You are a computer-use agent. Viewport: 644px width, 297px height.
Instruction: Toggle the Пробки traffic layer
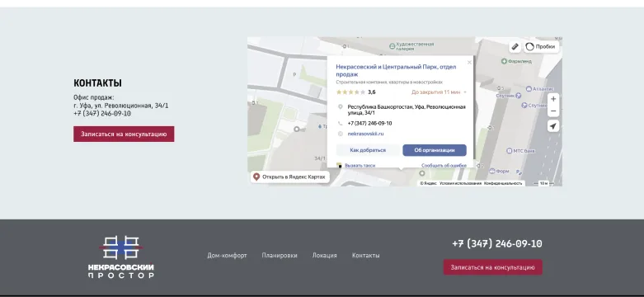click(541, 47)
